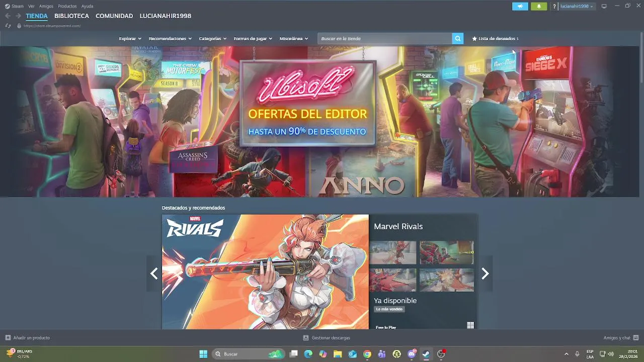Switch to the COMUNIDAD tab
Viewport: 644px width, 362px height.
[114, 16]
